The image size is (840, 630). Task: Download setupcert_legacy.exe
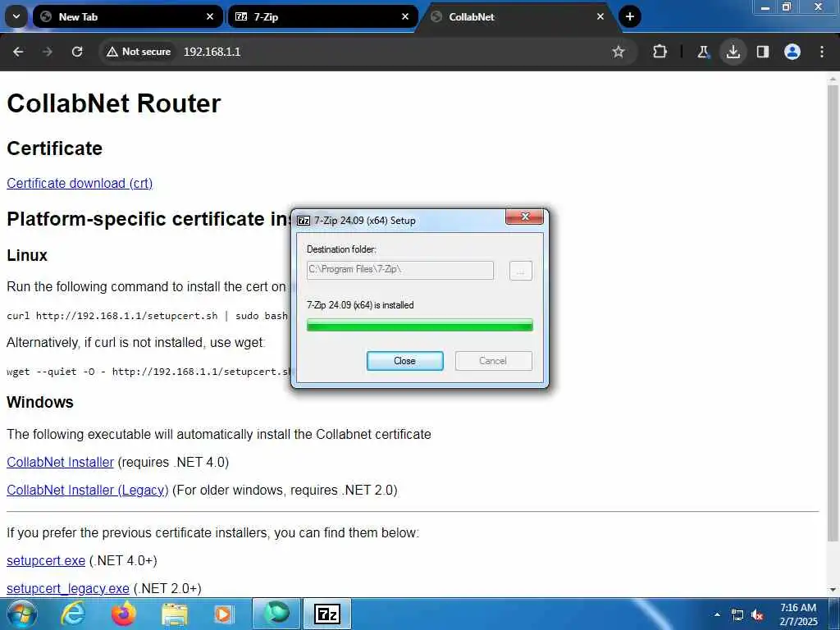coord(68,588)
